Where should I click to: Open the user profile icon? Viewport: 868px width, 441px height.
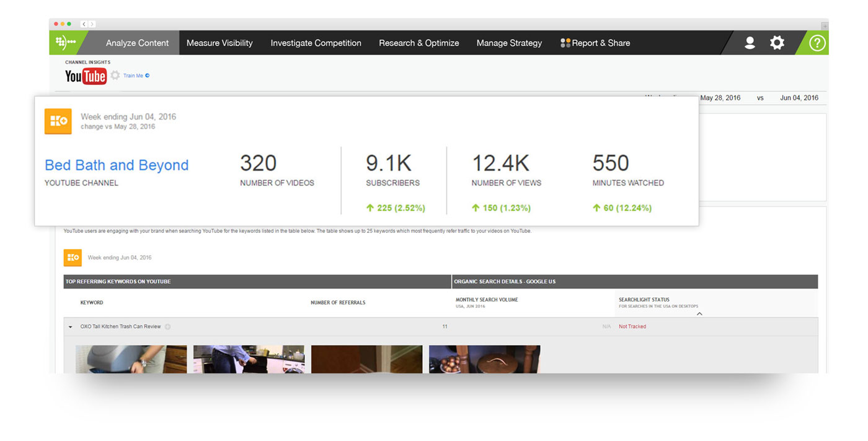point(750,43)
